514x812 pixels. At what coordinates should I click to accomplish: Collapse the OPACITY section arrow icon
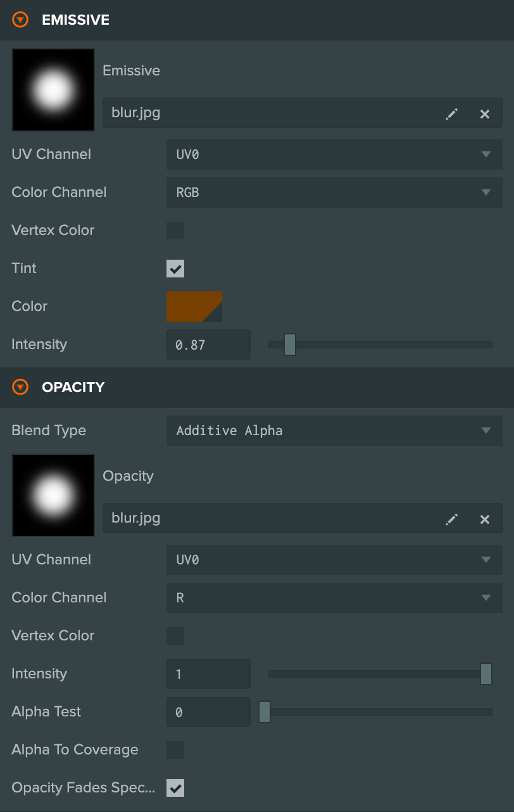[x=21, y=387]
